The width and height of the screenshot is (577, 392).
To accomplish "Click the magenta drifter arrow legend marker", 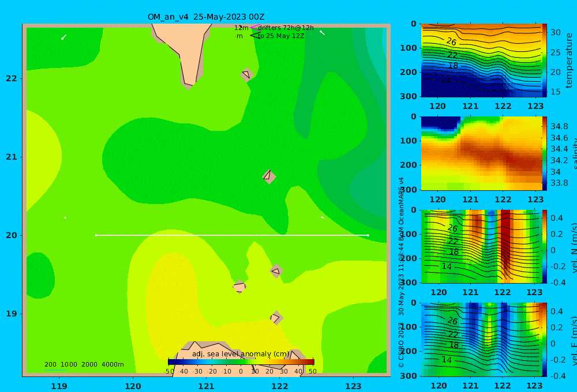I will coord(255,27).
